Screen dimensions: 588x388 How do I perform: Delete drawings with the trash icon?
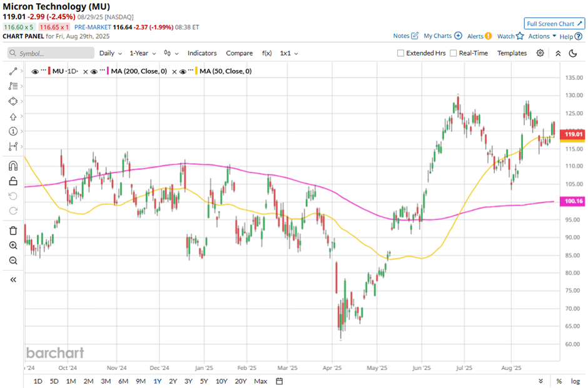point(13,231)
